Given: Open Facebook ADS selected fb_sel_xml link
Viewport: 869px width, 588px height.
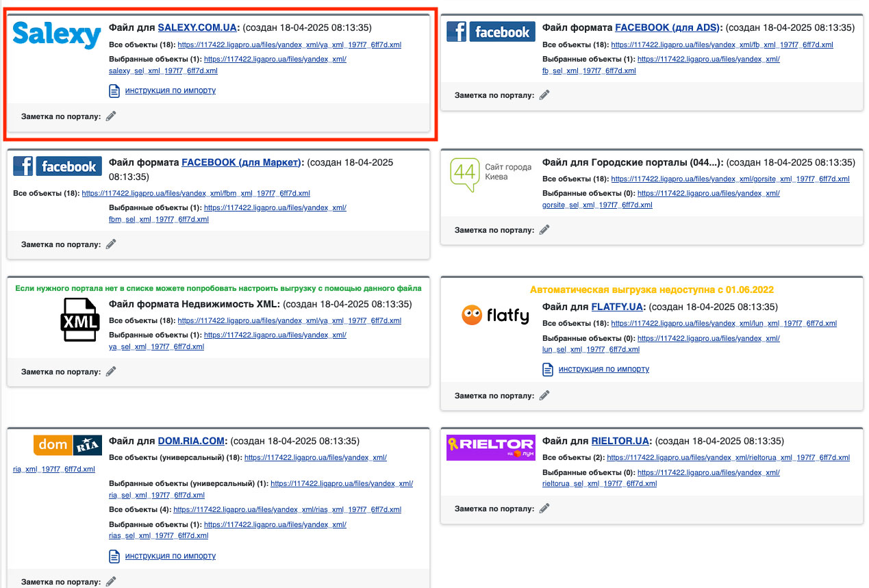Looking at the screenshot, I should tap(661, 65).
